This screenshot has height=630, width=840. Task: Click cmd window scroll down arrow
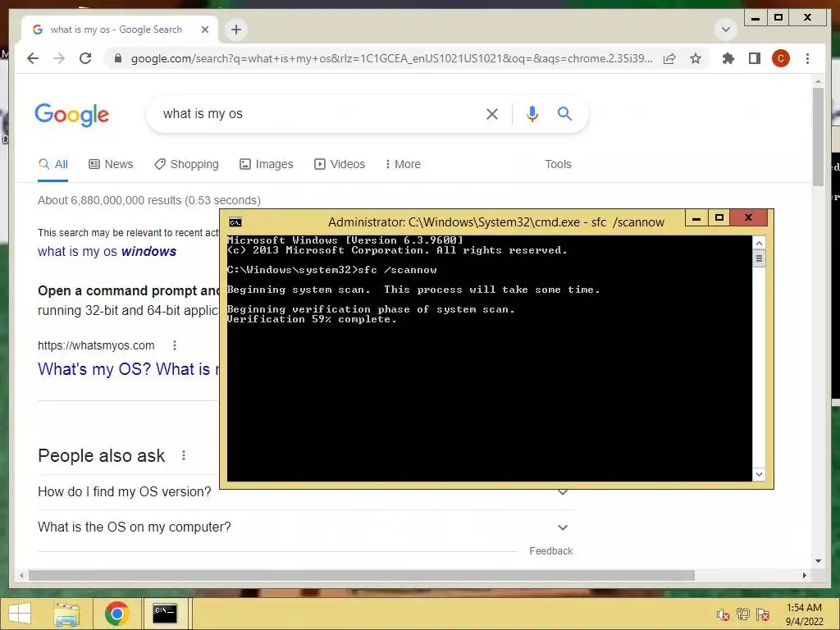pos(759,474)
